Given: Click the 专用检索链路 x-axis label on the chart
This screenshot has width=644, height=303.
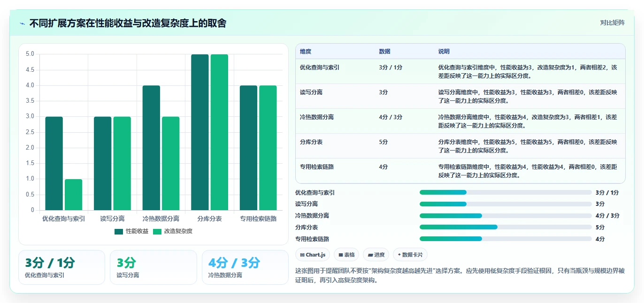Looking at the screenshot, I should pos(258,219).
